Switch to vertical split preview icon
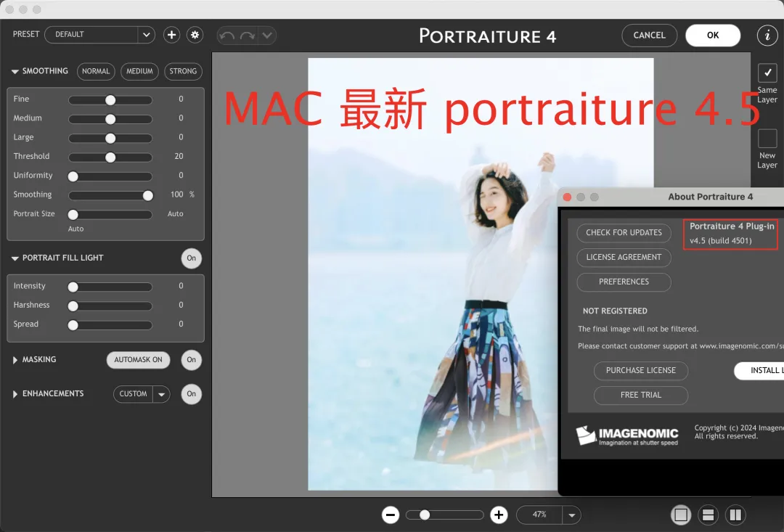The width and height of the screenshot is (784, 532). [x=735, y=515]
